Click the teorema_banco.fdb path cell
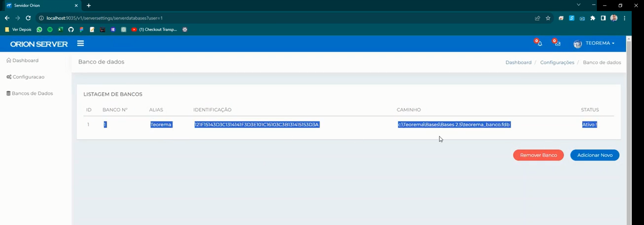Viewport: 644px width, 225px height. (x=454, y=125)
